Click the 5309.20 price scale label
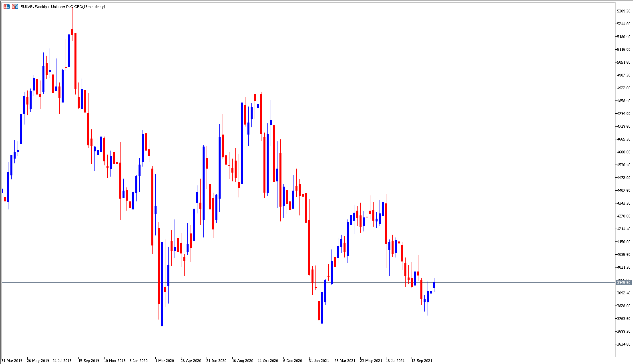633x364 pixels. click(x=624, y=11)
